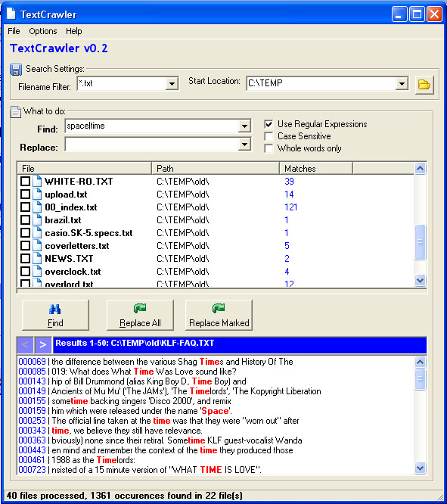
Task: Click the file icon next to overclock.txt
Action: click(37, 271)
